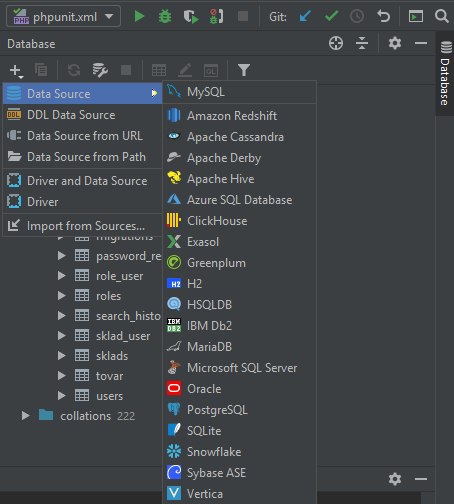The width and height of the screenshot is (454, 504).
Task: Select Driver and Data Source
Action: (82, 181)
